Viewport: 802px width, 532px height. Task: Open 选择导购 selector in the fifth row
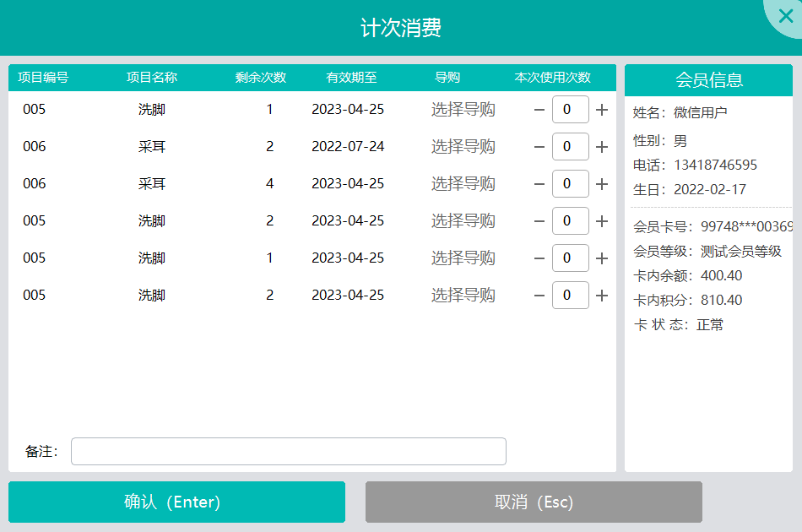(x=463, y=258)
